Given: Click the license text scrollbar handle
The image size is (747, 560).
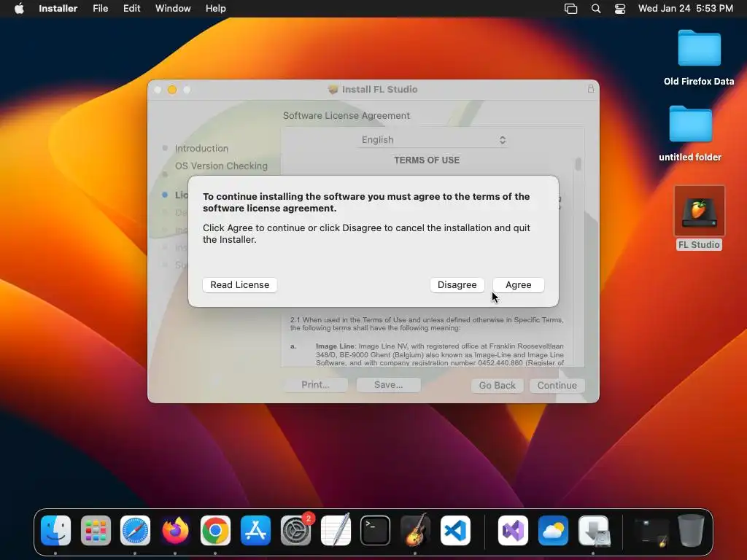Looking at the screenshot, I should click(578, 164).
